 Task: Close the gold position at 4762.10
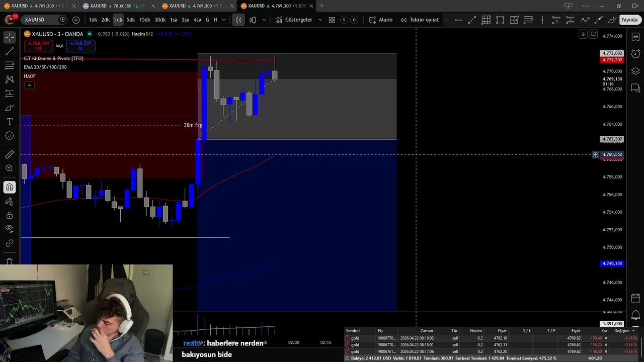pyautogui.click(x=605, y=338)
